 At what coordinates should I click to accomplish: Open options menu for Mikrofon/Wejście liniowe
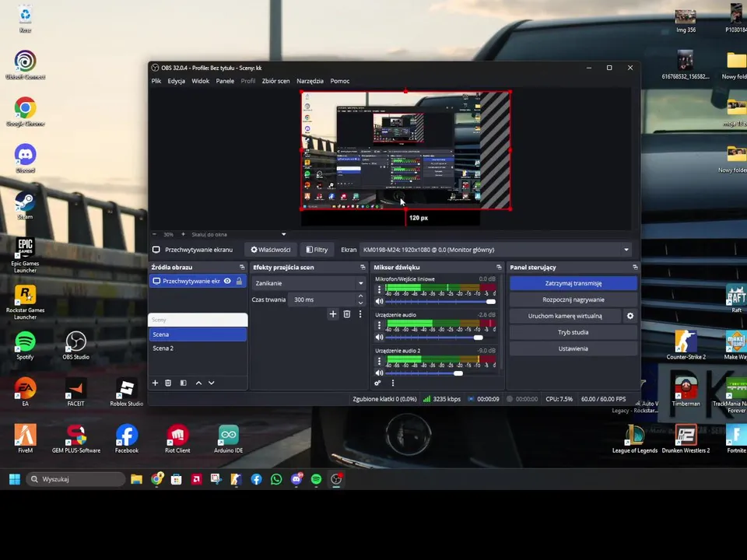[x=379, y=289]
